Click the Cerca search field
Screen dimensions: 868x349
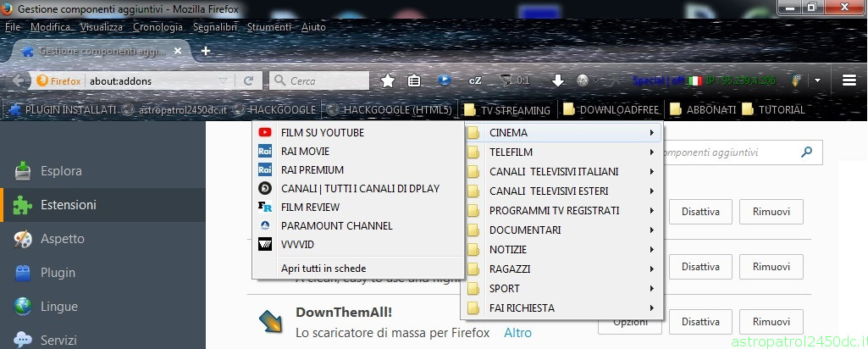tap(319, 80)
